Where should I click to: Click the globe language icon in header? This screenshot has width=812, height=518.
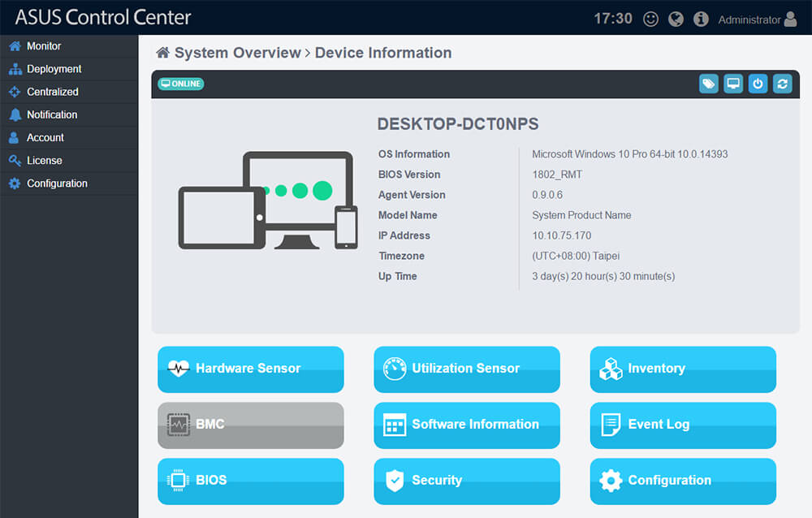point(676,19)
